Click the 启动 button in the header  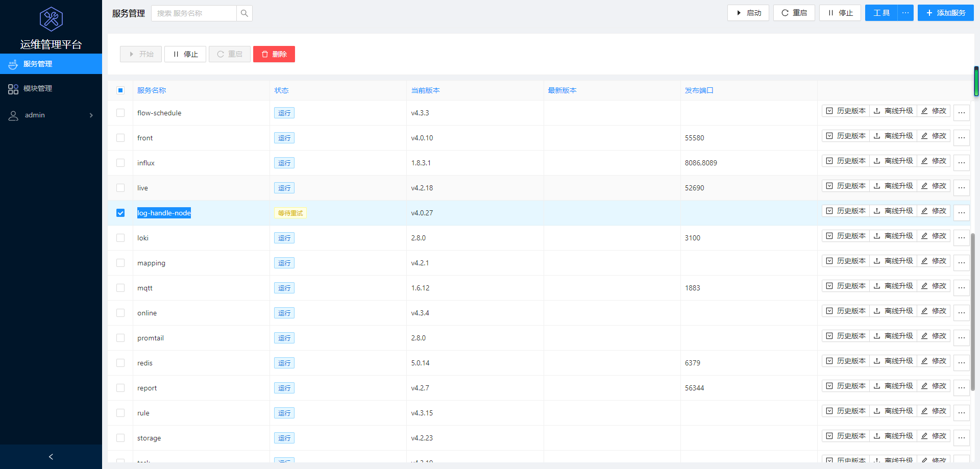pyautogui.click(x=748, y=13)
